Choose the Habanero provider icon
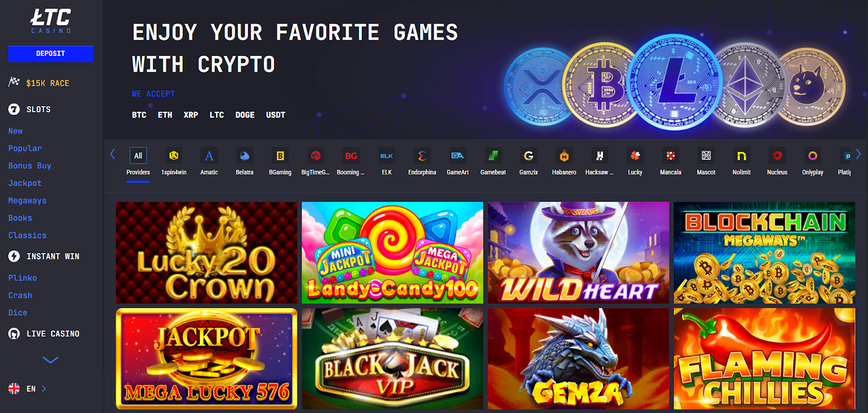 [x=564, y=156]
